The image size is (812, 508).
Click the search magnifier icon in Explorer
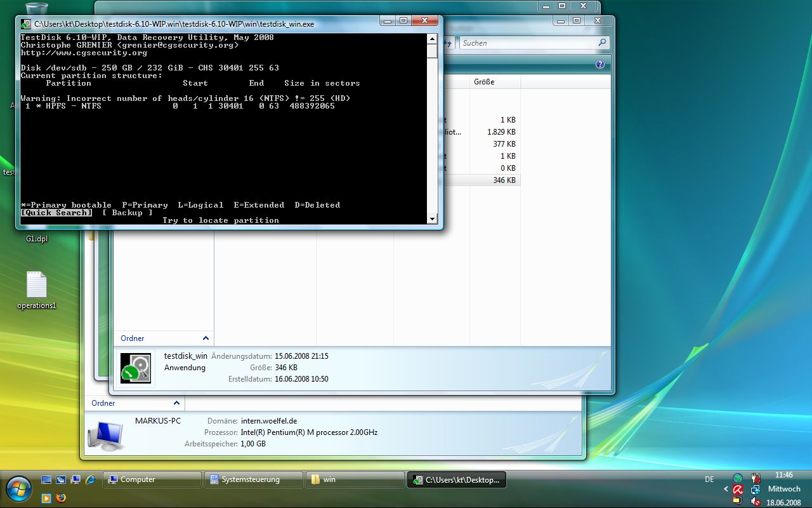[x=602, y=43]
